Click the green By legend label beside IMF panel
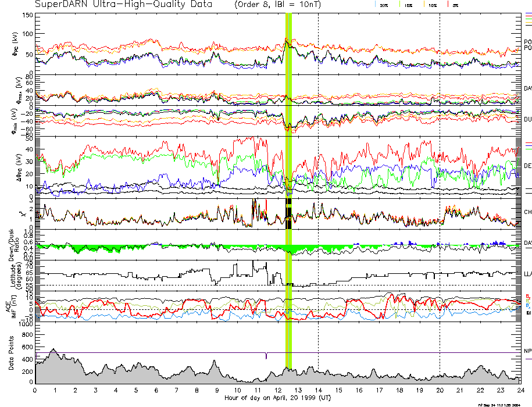The width and height of the screenshot is (532, 407). coord(527,301)
